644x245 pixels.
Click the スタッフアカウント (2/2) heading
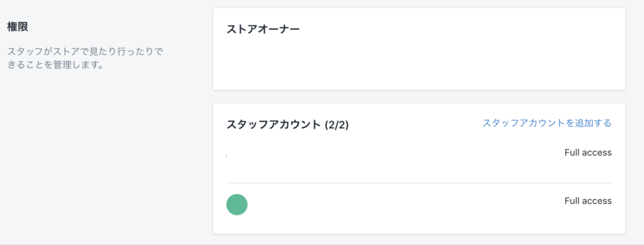pos(287,125)
